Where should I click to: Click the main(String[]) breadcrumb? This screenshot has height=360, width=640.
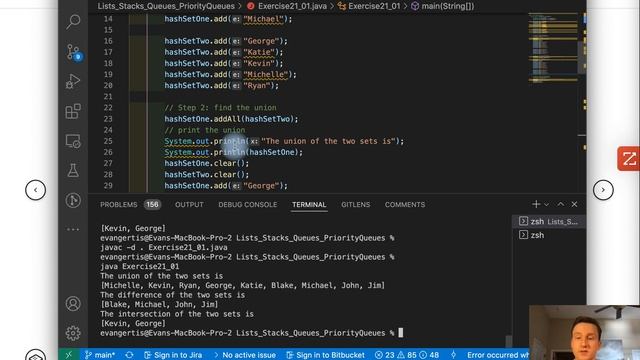[442, 6]
